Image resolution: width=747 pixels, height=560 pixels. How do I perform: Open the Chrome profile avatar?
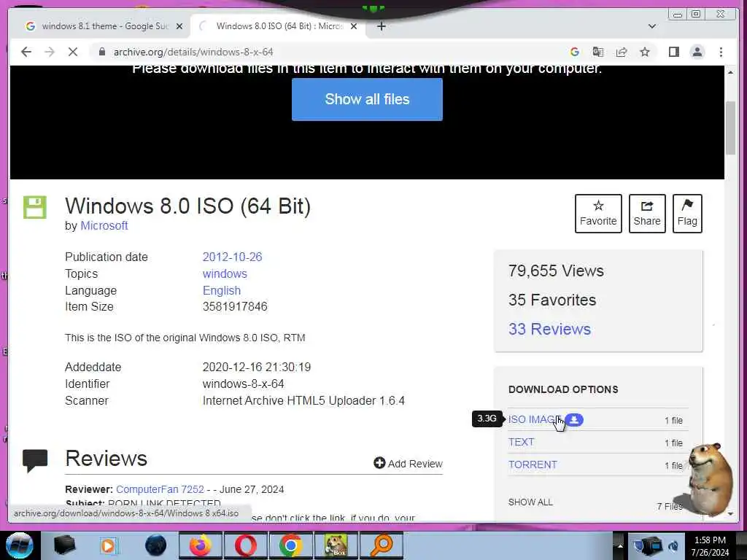pos(697,52)
